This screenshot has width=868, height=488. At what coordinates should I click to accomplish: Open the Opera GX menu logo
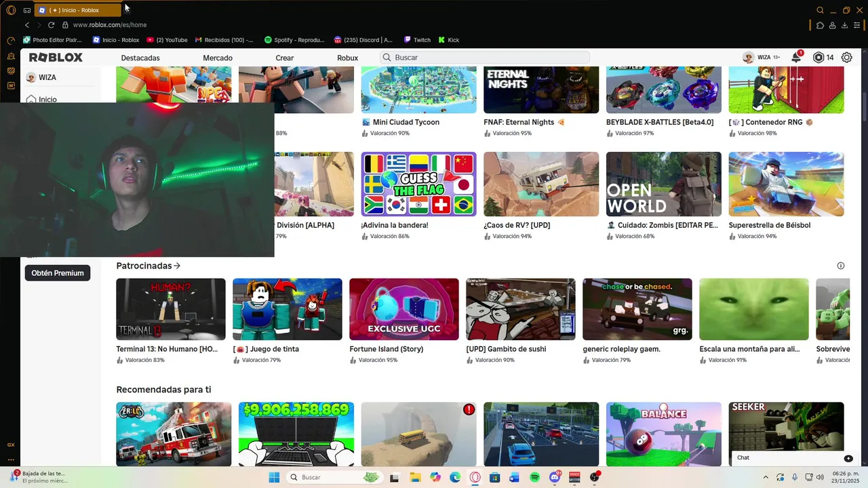(11, 10)
